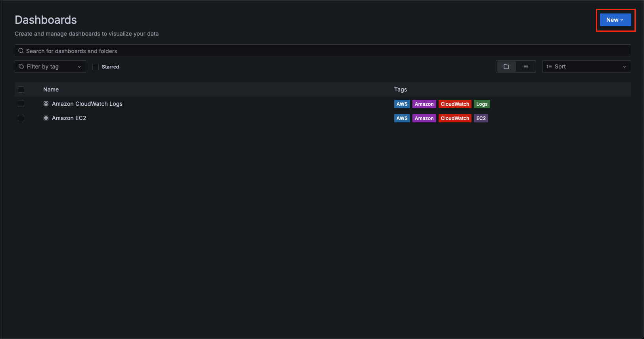Click the Name column header

(x=51, y=90)
